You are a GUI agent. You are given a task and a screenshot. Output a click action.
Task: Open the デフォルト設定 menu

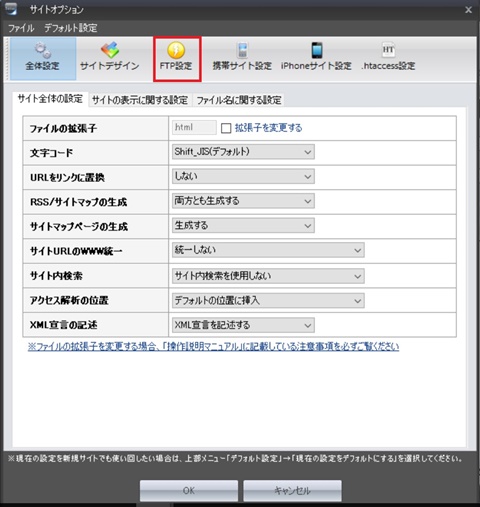(71, 28)
